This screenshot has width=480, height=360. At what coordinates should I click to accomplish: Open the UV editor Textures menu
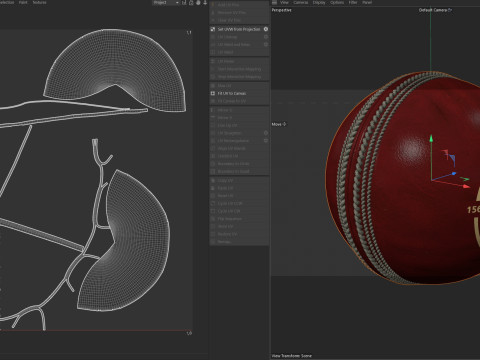tap(39, 2)
